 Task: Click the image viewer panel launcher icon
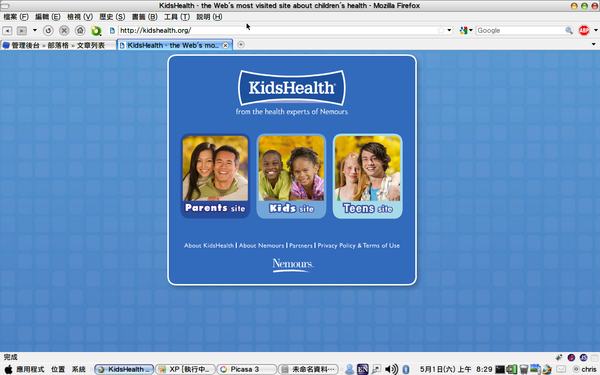pyautogui.click(x=535, y=369)
